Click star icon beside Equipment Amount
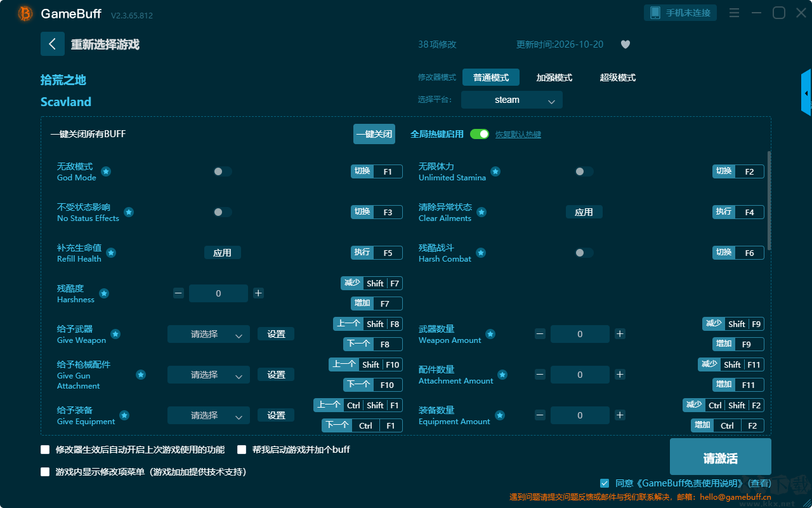Viewport: 812px width, 508px height. click(x=500, y=415)
